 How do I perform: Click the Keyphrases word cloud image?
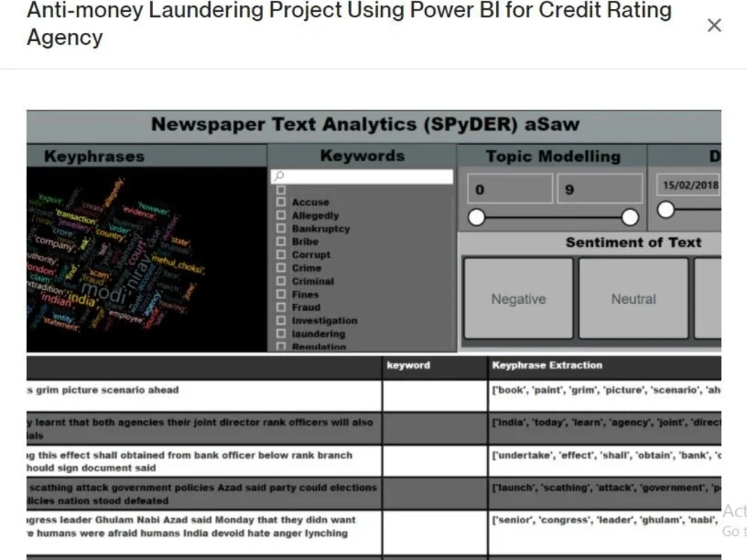[x=146, y=260]
